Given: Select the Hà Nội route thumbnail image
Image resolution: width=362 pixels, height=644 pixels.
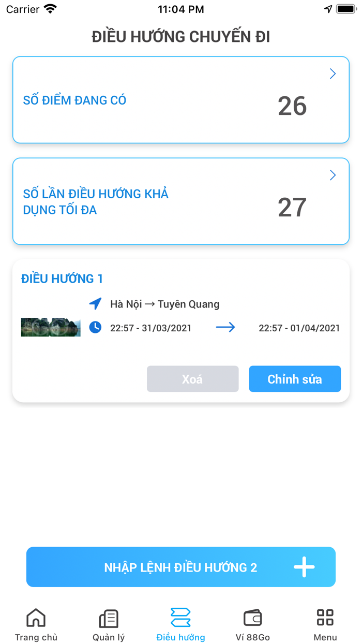Looking at the screenshot, I should [x=50, y=327].
